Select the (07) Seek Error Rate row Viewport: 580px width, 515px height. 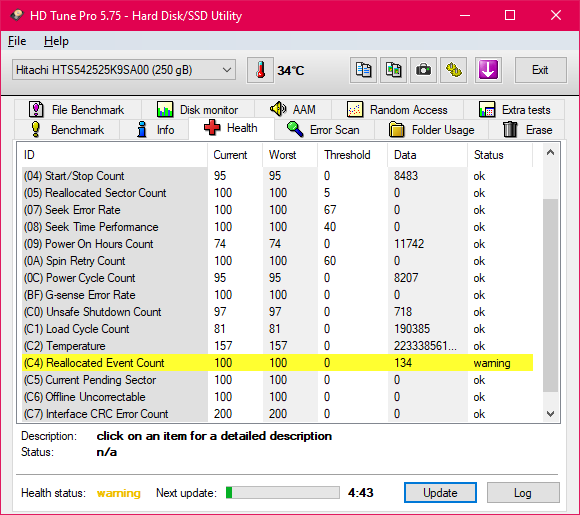click(x=277, y=210)
